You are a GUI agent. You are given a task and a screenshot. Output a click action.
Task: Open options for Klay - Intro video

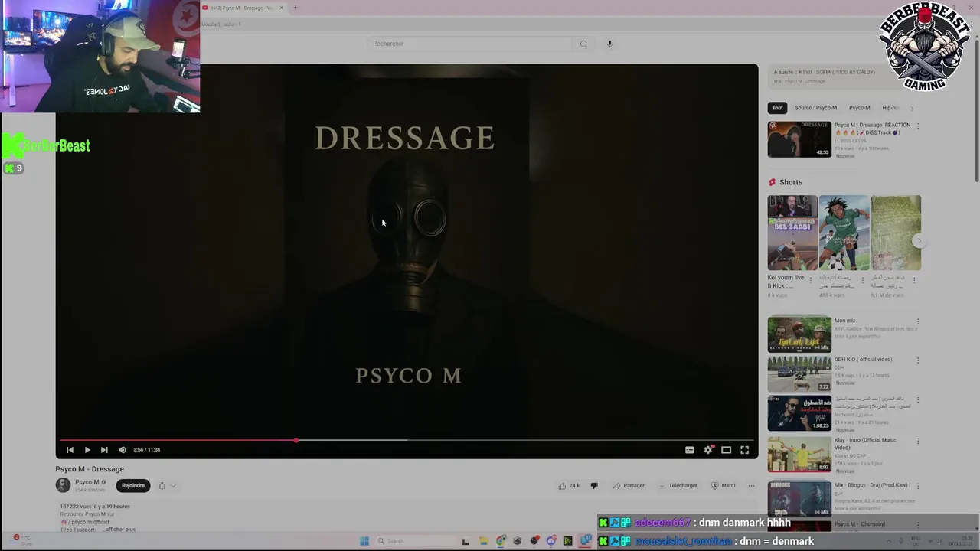pos(917,441)
